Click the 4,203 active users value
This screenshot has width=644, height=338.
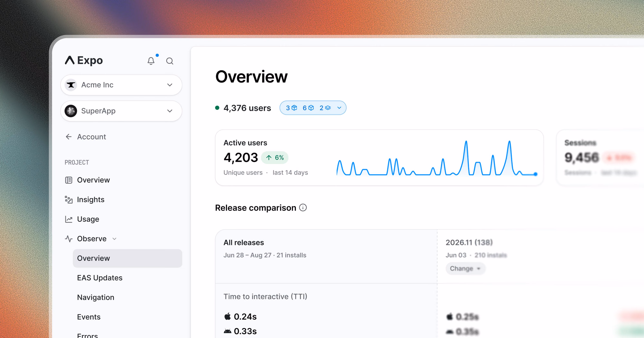(x=241, y=158)
